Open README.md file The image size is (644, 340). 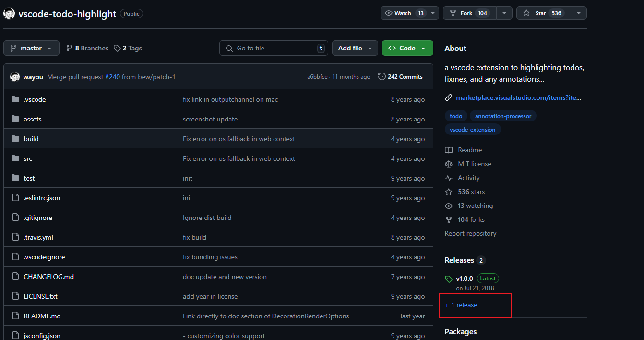pyautogui.click(x=42, y=316)
